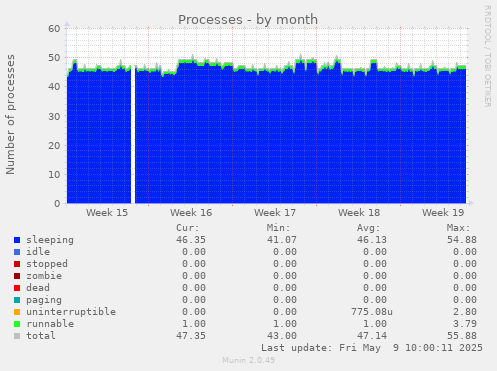
Task: Click the 'Week 17' axis label
Action: (x=275, y=213)
